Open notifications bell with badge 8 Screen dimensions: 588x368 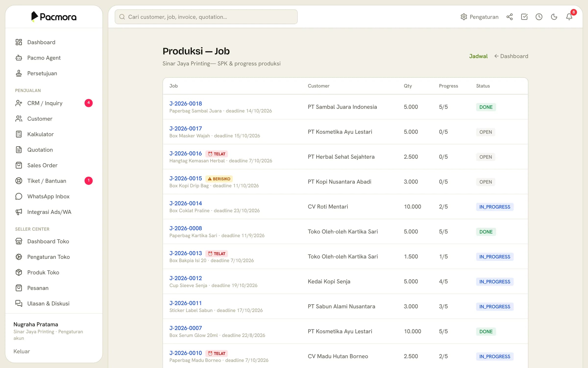(x=569, y=17)
